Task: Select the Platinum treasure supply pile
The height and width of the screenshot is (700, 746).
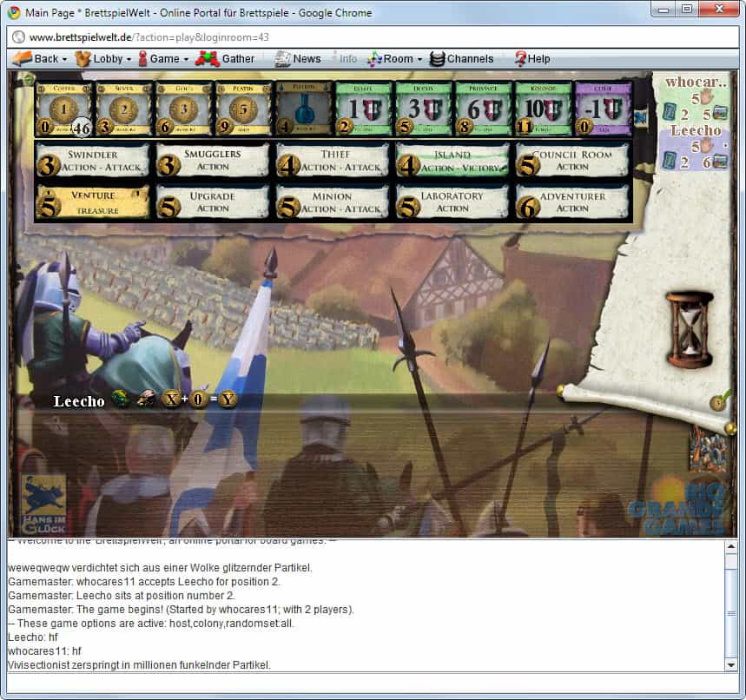Action: [243, 109]
